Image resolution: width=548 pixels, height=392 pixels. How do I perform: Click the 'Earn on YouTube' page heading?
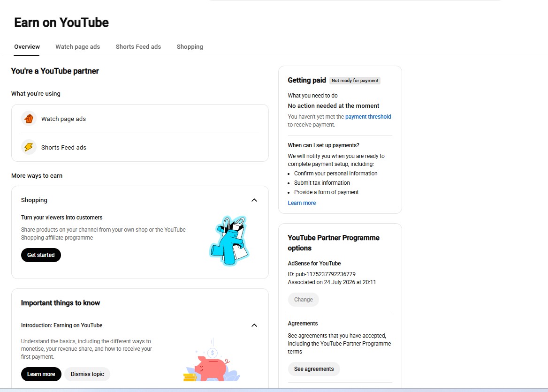pyautogui.click(x=61, y=23)
